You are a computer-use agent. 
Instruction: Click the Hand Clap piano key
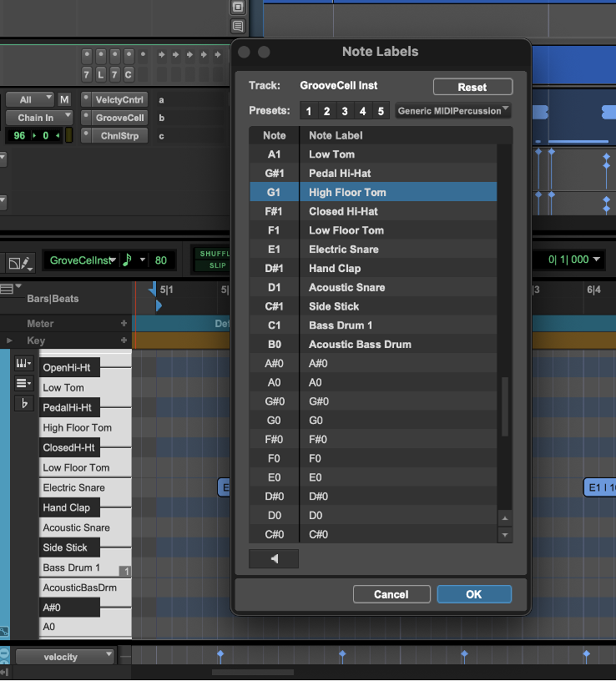coord(70,507)
